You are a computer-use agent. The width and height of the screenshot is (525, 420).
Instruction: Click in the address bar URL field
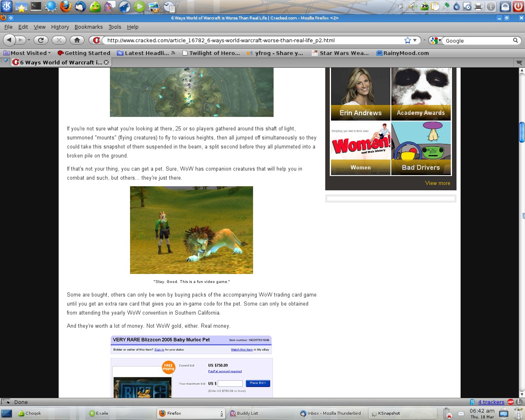pos(254,40)
